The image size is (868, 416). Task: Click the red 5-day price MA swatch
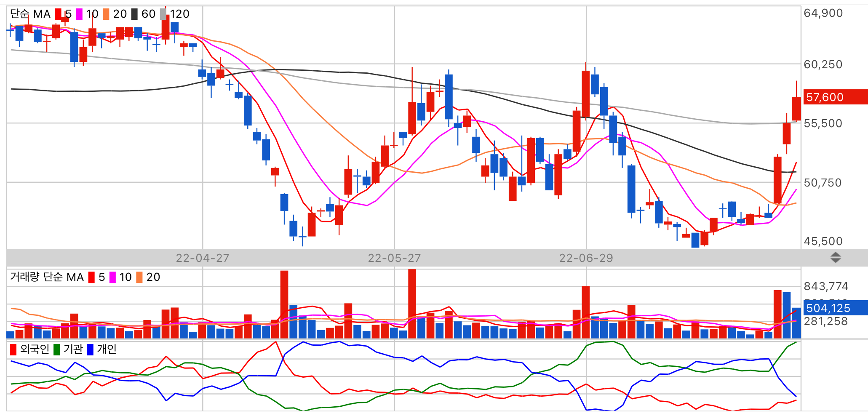[58, 14]
